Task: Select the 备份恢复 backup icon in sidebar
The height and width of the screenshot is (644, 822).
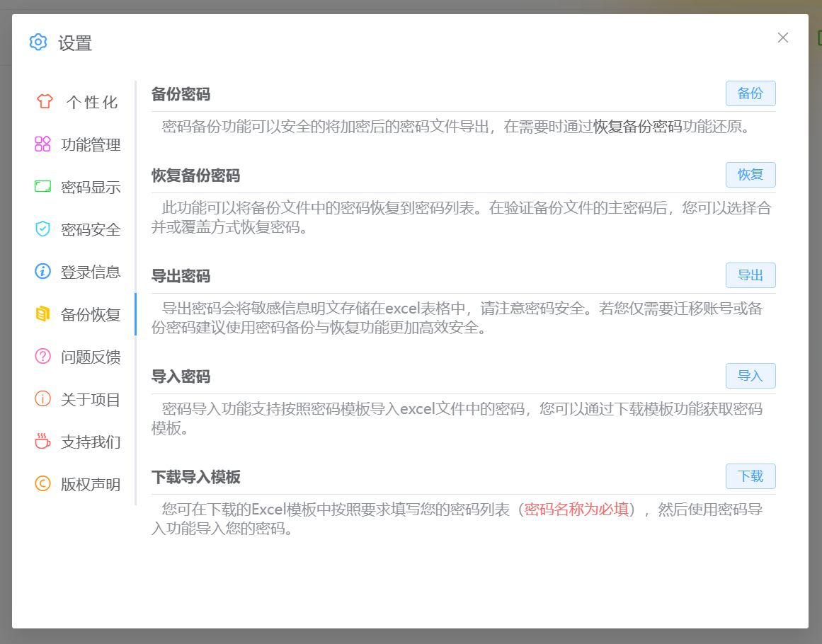Action: (43, 314)
